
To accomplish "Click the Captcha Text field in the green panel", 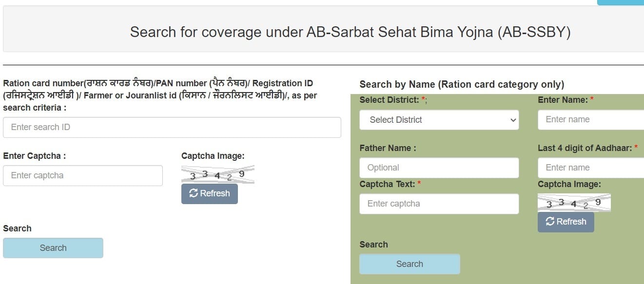I will [x=439, y=204].
